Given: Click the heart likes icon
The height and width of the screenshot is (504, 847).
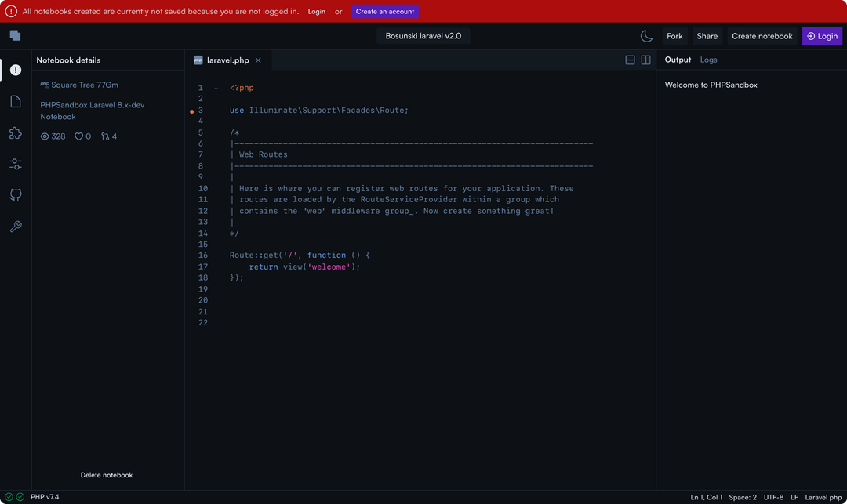Looking at the screenshot, I should coord(78,136).
